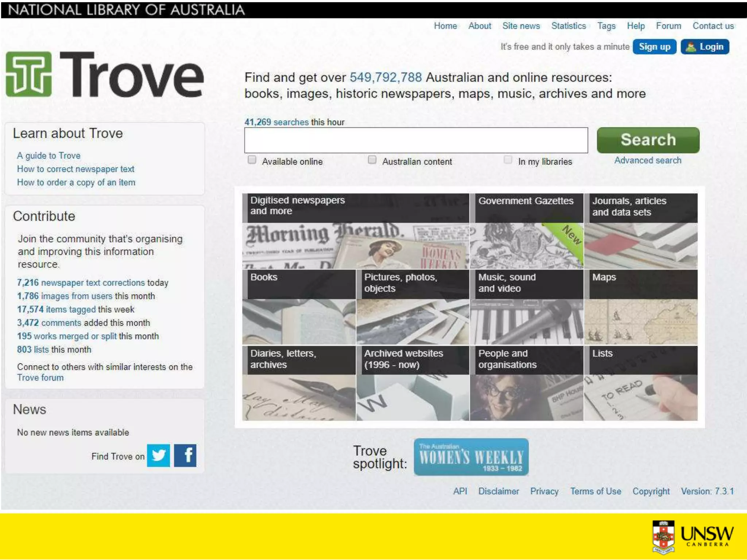Open the Women's Weekly spotlight banner

click(x=471, y=457)
